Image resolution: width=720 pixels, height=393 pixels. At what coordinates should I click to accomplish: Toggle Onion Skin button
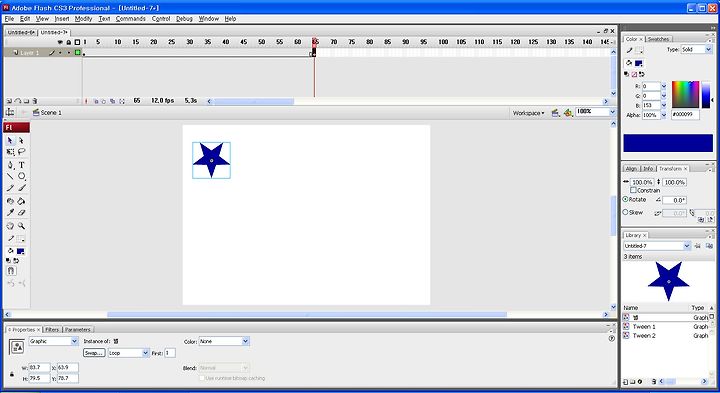coord(96,101)
